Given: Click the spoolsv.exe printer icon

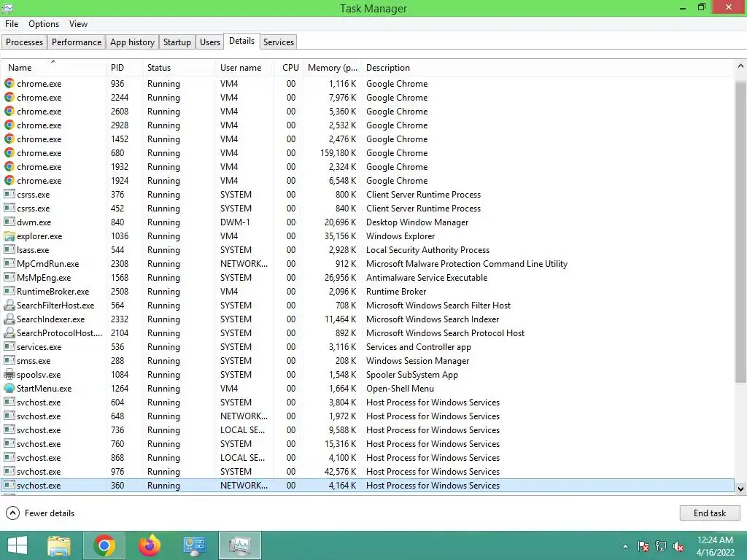Looking at the screenshot, I should click(9, 375).
